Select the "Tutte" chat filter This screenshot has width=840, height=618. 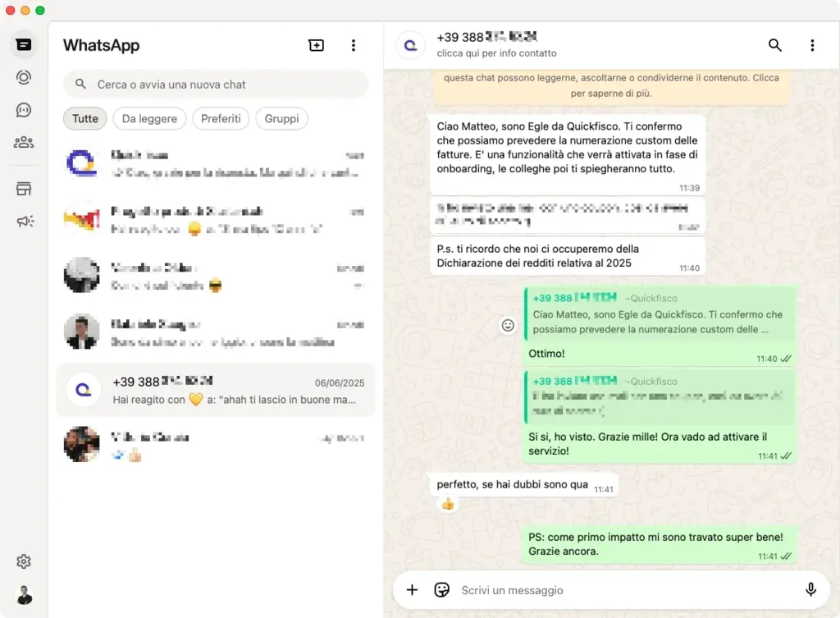click(85, 119)
